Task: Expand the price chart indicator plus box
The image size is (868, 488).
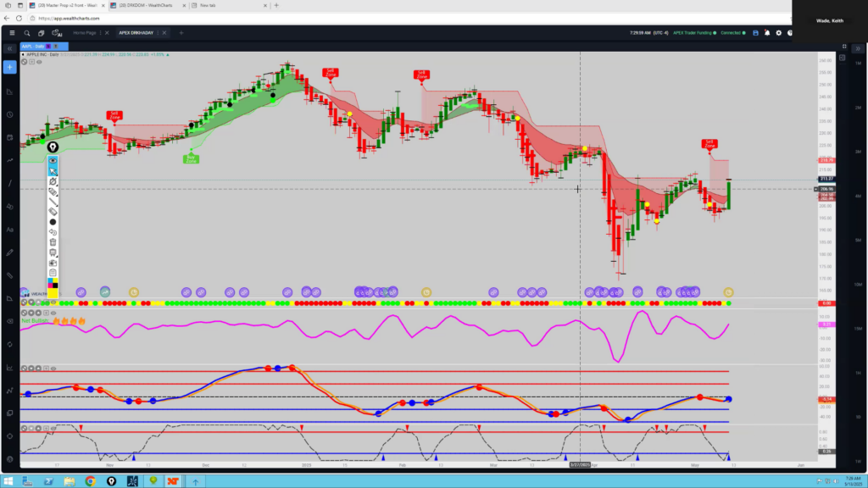Action: [31, 62]
